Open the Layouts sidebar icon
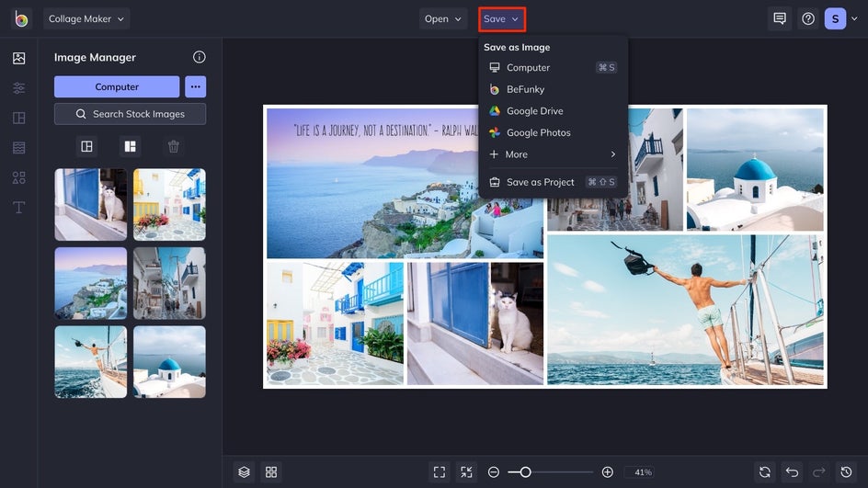Screen dimensions: 868x488 tap(18, 118)
